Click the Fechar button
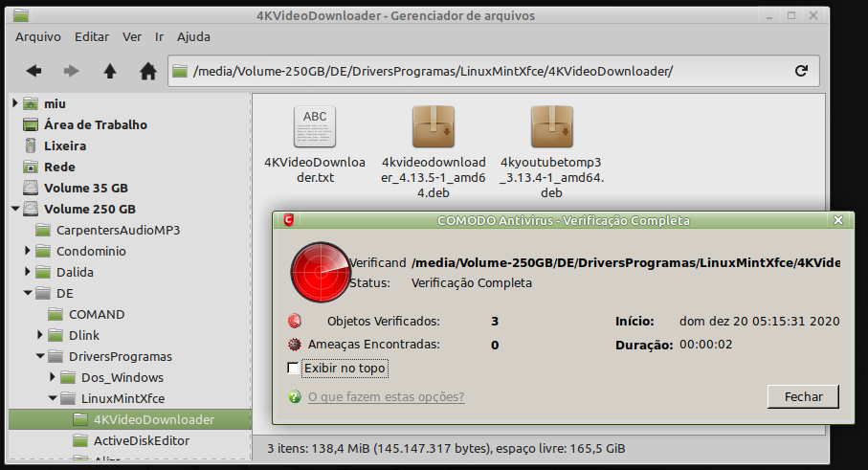This screenshot has height=470, width=868. coord(803,397)
